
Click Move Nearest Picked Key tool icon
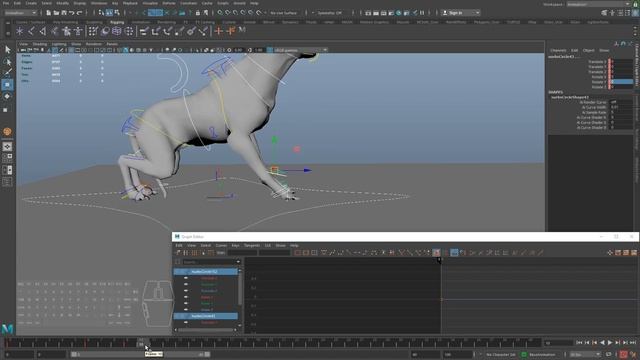[x=178, y=253]
